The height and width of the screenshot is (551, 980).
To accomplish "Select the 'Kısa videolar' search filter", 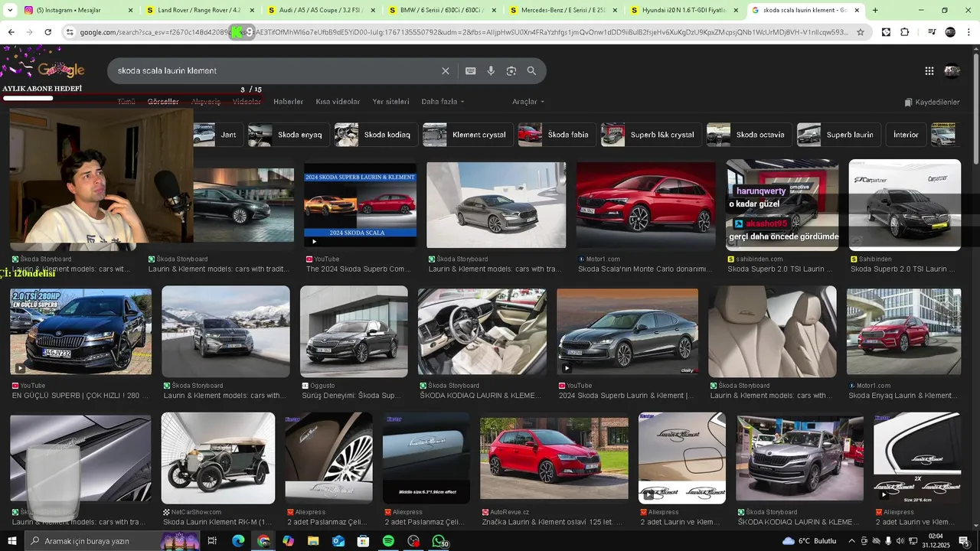I will (338, 101).
